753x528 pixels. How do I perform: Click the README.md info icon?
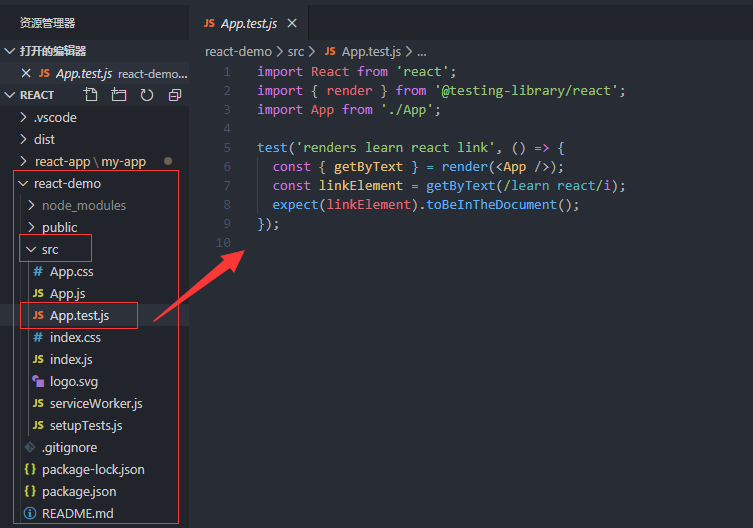pyautogui.click(x=30, y=513)
